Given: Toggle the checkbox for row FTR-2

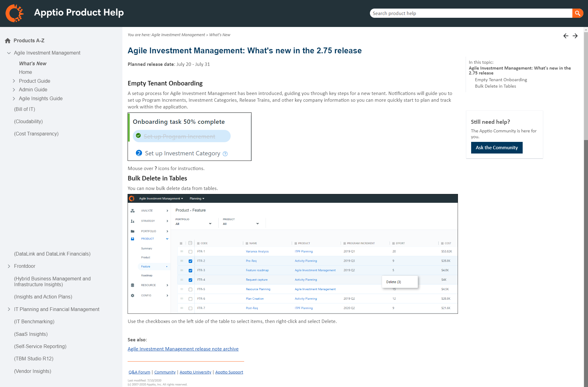Looking at the screenshot, I should 190,261.
